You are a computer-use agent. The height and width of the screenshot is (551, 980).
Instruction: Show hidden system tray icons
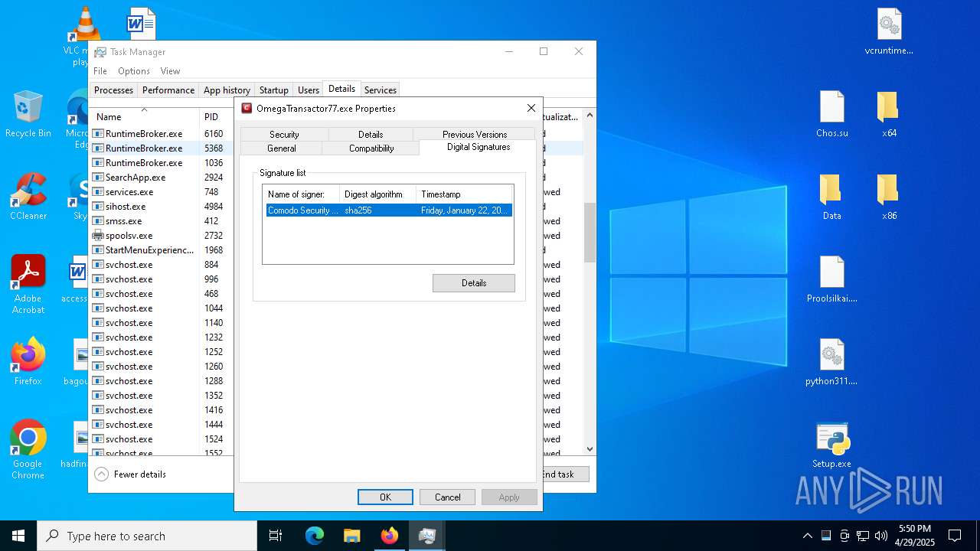807,536
